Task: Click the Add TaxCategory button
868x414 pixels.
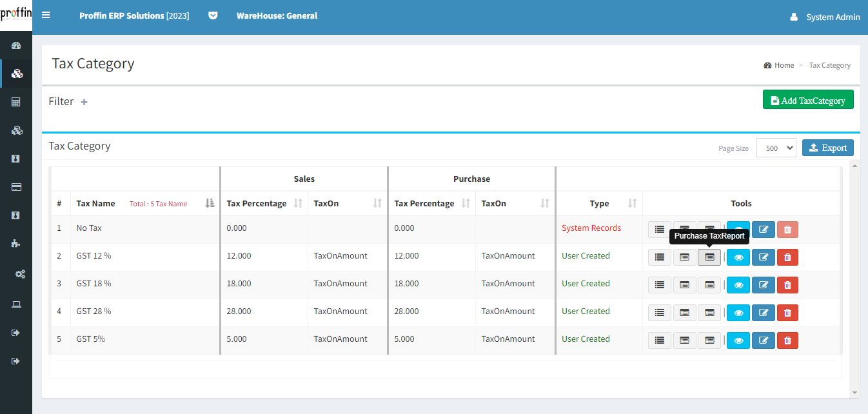Action: tap(808, 100)
